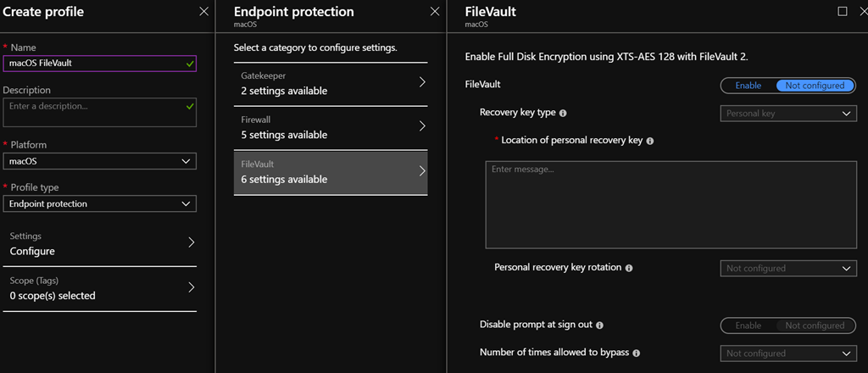The height and width of the screenshot is (373, 868).
Task: Open the Profile type dropdown
Action: click(x=100, y=203)
